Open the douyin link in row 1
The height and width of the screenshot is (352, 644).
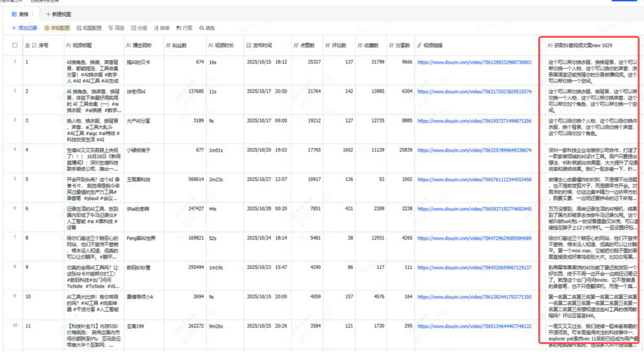click(x=474, y=62)
